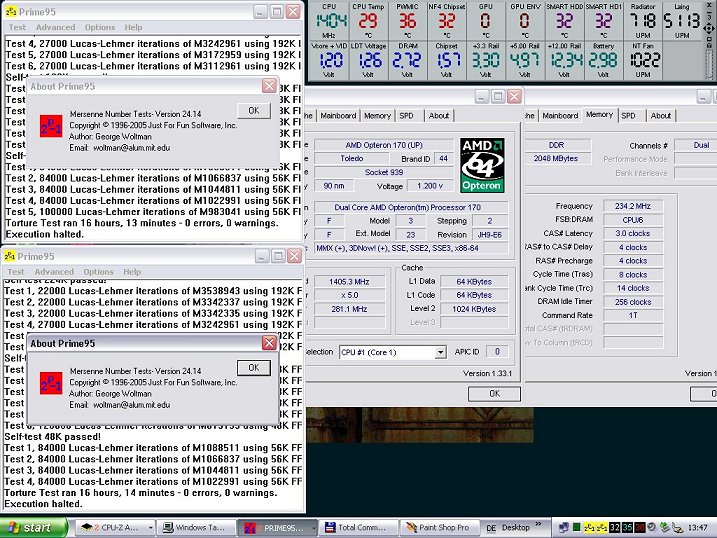Click the 2048 MBytes memory size value
This screenshot has height=538, width=717.
(556, 159)
